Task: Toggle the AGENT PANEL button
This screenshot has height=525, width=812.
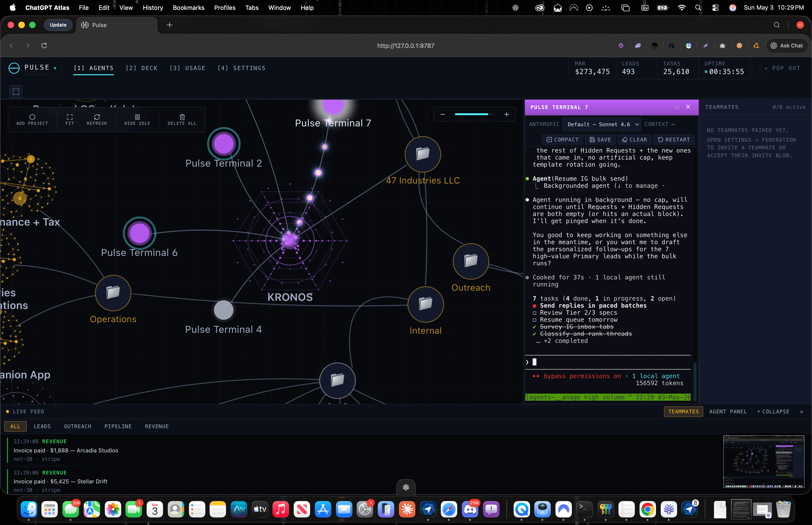Action: [x=728, y=411]
